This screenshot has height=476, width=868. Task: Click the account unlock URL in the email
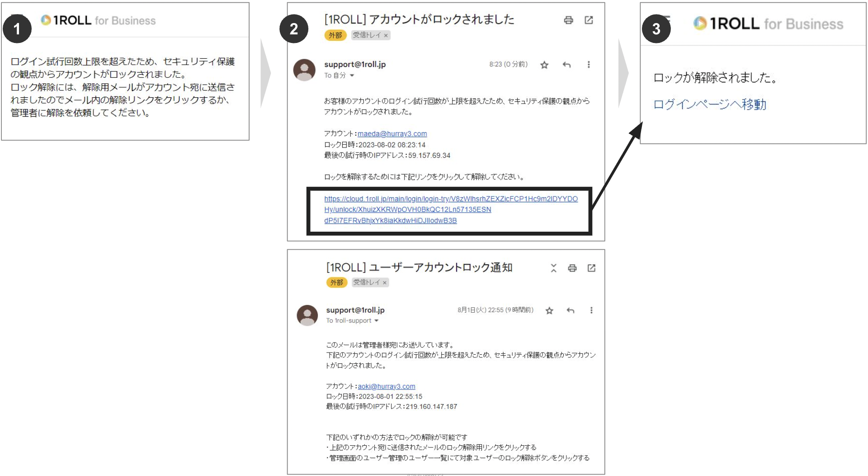(x=450, y=209)
